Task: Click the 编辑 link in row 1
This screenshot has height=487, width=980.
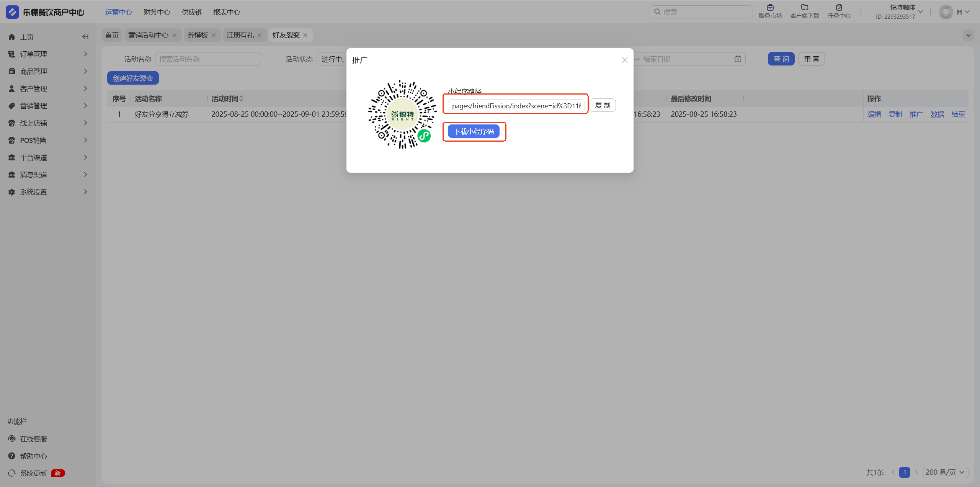Action: (874, 114)
